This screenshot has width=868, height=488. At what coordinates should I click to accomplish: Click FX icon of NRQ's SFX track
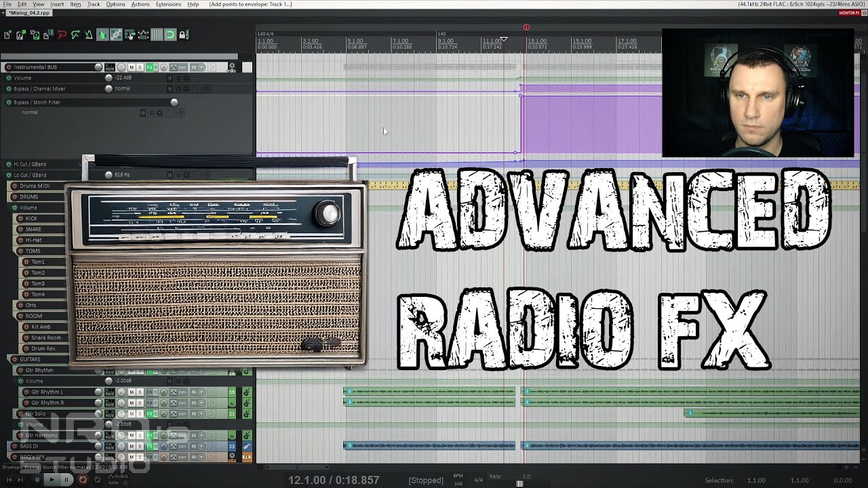point(246,457)
